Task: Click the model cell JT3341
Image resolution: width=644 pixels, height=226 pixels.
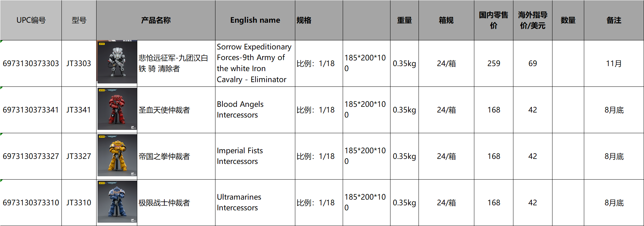Action: click(x=79, y=110)
